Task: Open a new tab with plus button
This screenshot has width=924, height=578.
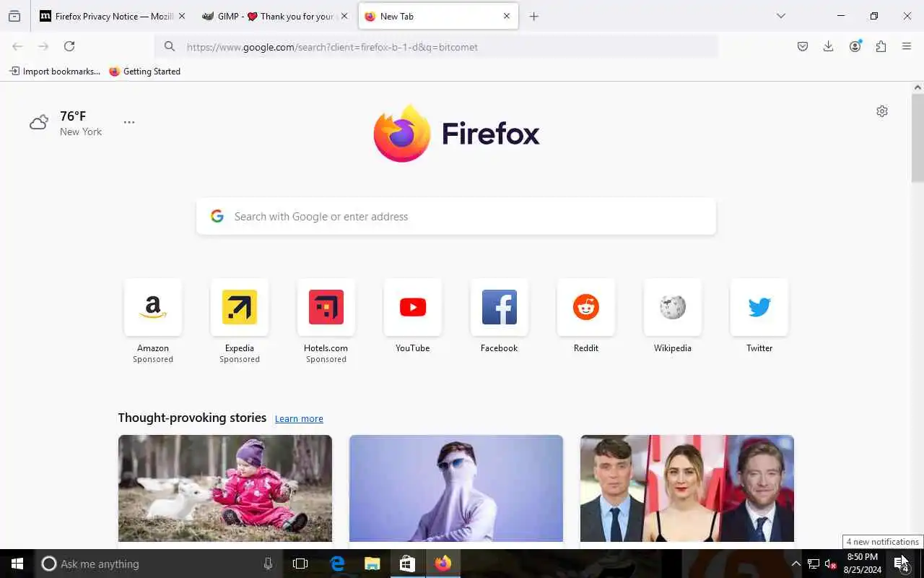Action: (x=534, y=16)
